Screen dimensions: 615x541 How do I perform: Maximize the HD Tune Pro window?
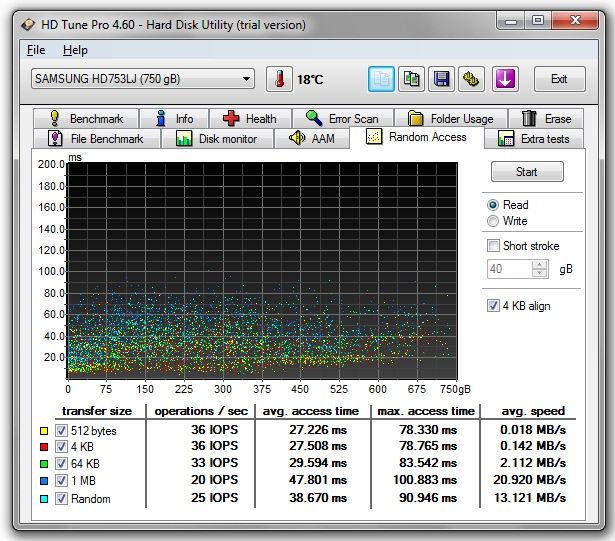pyautogui.click(x=538, y=20)
